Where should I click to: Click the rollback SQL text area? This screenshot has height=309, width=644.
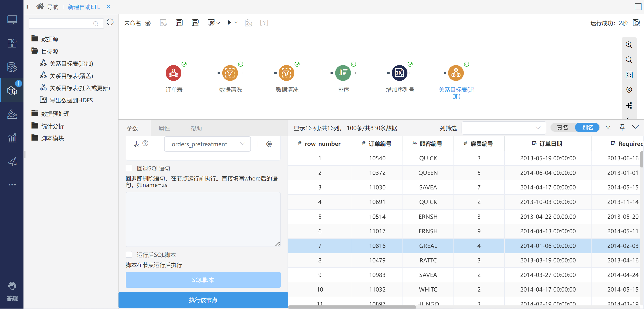203,219
